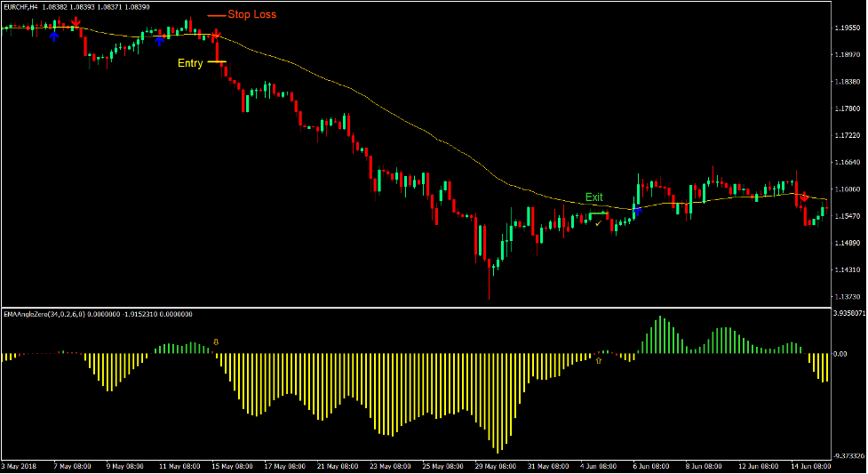Click indicator scale value 3.9358071
The width and height of the screenshot is (868, 474).
849,313
